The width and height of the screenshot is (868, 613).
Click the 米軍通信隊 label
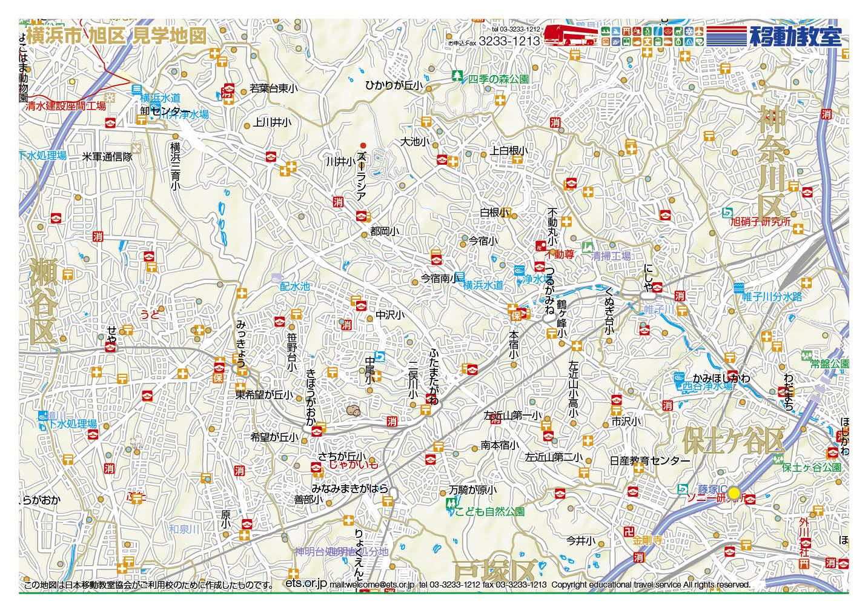point(107,157)
